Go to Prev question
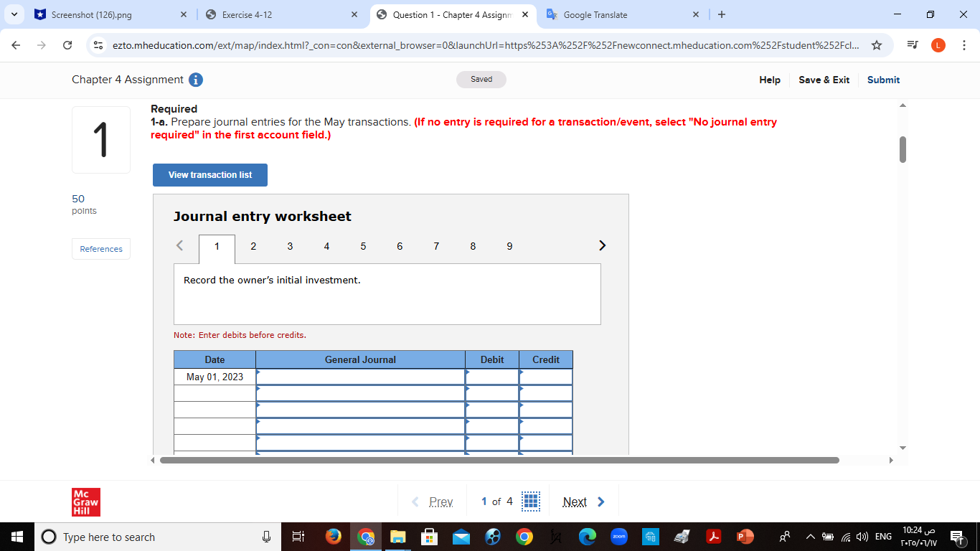 click(433, 501)
